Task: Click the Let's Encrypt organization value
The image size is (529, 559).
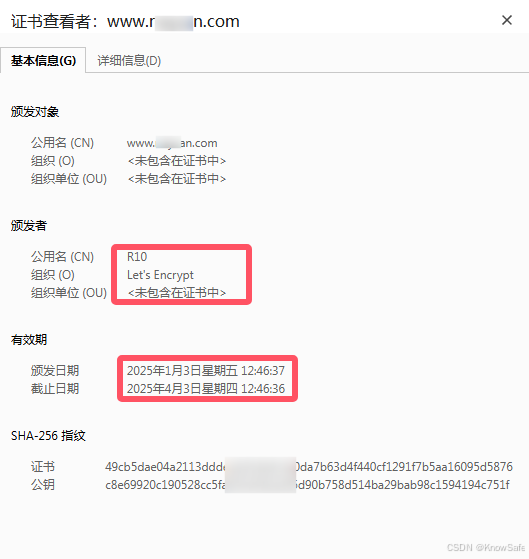Action: click(x=160, y=275)
